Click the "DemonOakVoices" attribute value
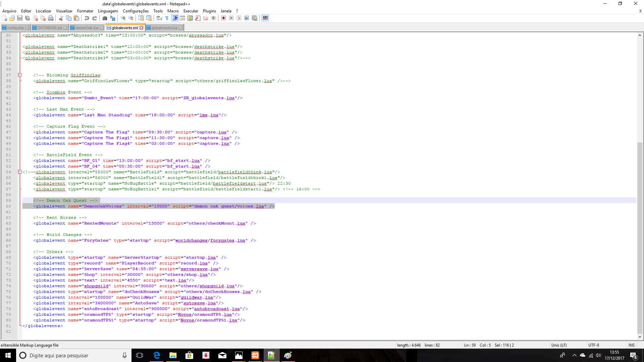 [x=103, y=206]
